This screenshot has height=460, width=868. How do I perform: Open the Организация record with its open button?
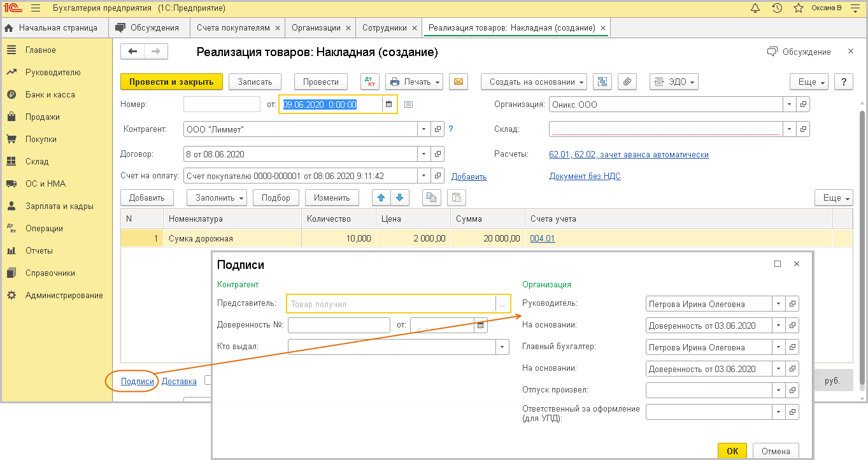[x=803, y=104]
